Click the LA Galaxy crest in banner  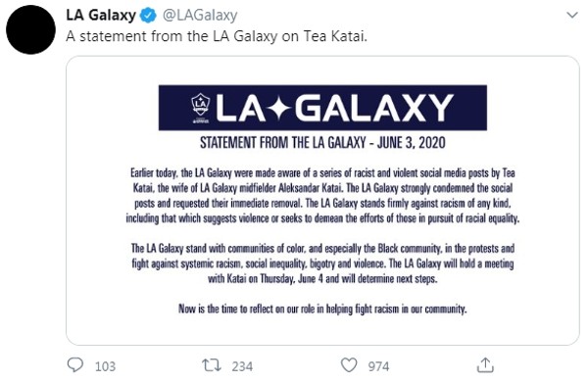201,108
